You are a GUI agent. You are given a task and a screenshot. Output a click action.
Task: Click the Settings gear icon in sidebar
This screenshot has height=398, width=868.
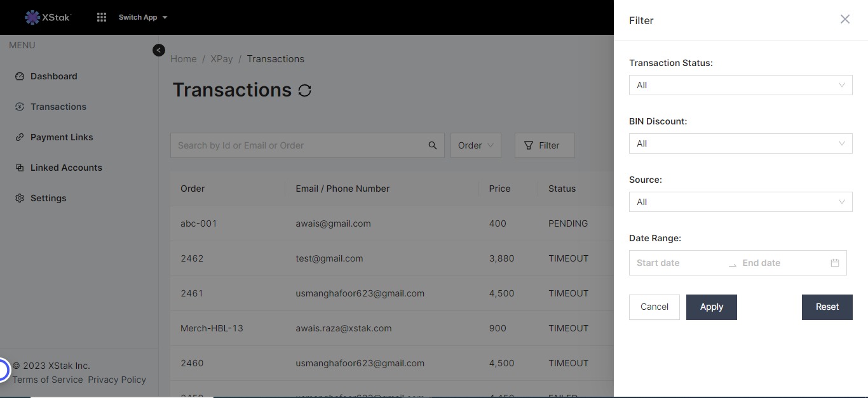coord(20,198)
